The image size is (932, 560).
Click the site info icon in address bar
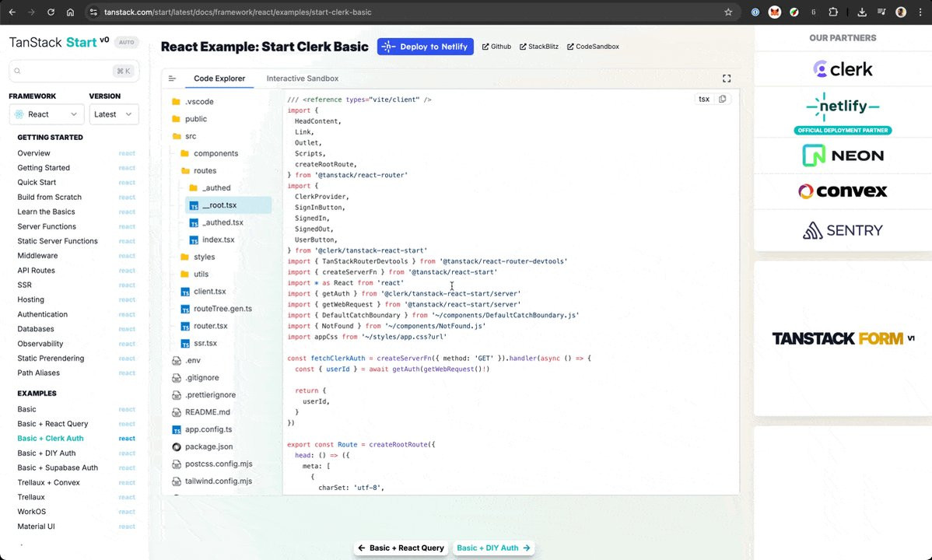pos(93,12)
